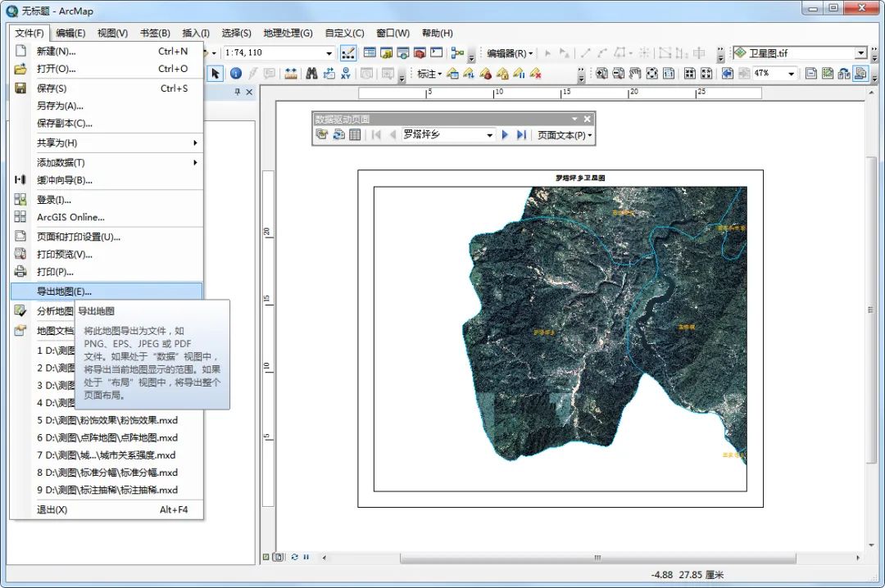Switch to Data View using bottom toggle

point(265,558)
